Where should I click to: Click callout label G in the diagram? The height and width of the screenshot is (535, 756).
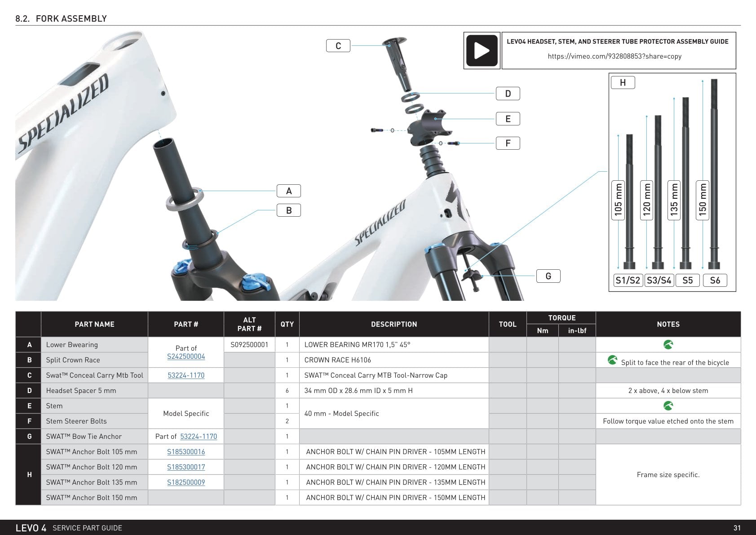point(548,276)
